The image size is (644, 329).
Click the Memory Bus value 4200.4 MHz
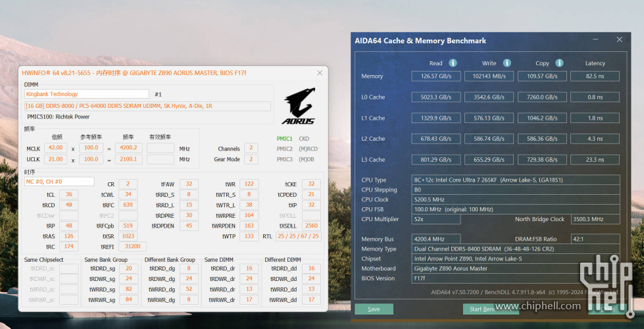tap(435, 239)
